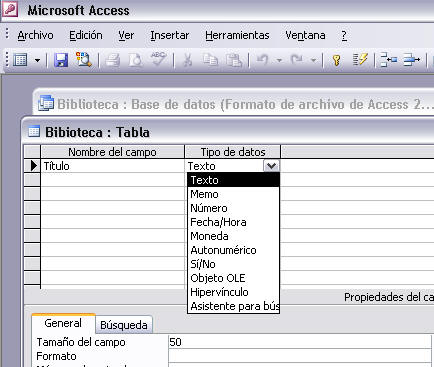Click the Formato property field
This screenshot has width=434, height=367.
click(x=300, y=356)
